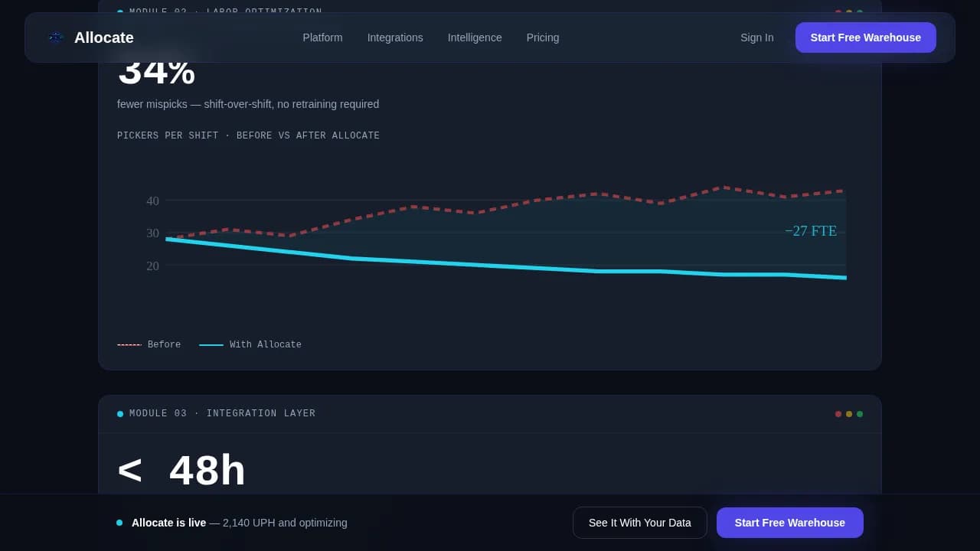Image resolution: width=980 pixels, height=551 pixels.
Task: Click the −27 FTE chart annotation
Action: (811, 231)
